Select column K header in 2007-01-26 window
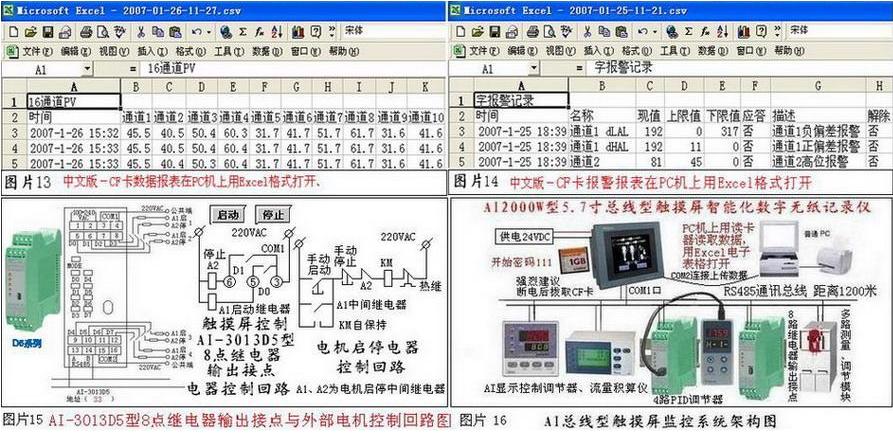 [x=426, y=87]
